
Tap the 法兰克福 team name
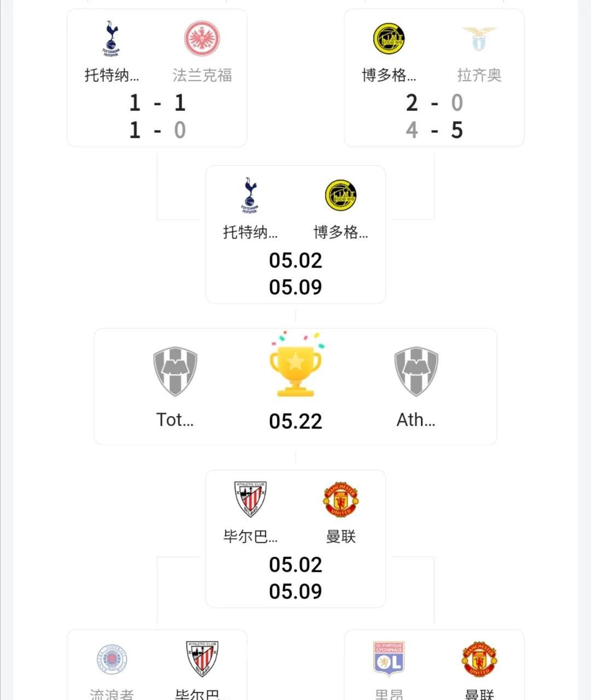202,75
